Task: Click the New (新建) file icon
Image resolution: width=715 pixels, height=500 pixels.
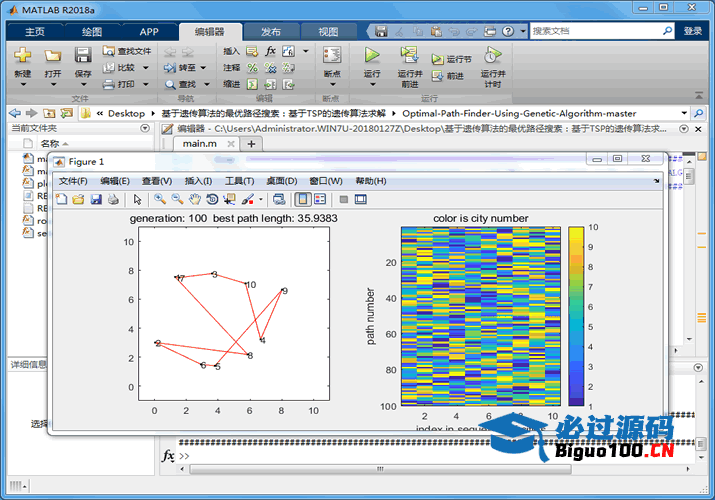Action: (22, 55)
